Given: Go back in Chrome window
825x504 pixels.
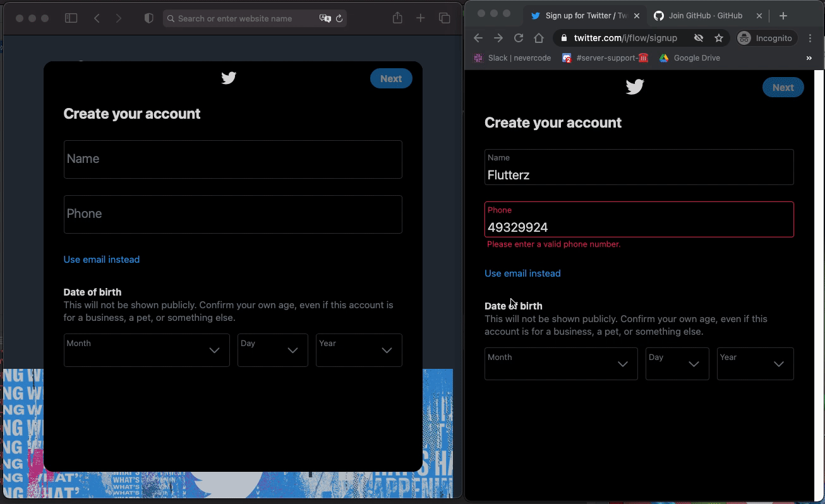Looking at the screenshot, I should [478, 38].
